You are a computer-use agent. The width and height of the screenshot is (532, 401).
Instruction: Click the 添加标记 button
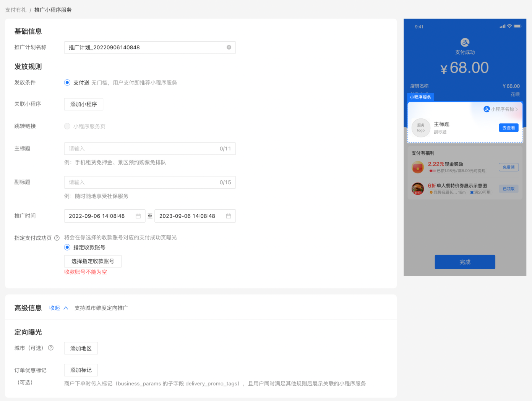[81, 370]
